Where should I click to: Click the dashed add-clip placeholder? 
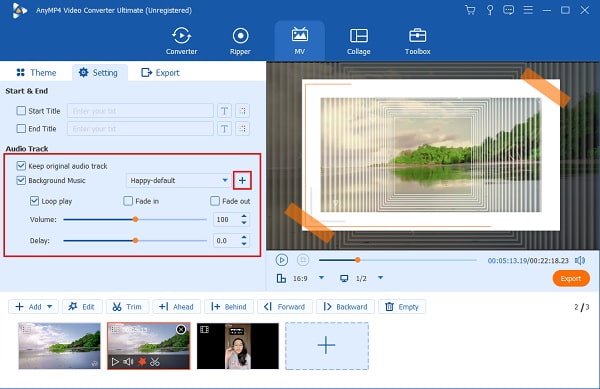pos(327,346)
